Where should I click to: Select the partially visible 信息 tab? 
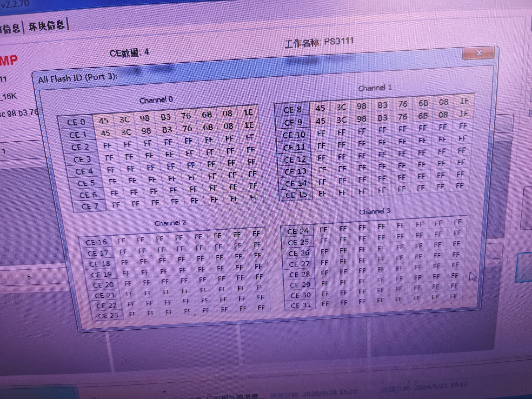click(x=10, y=28)
